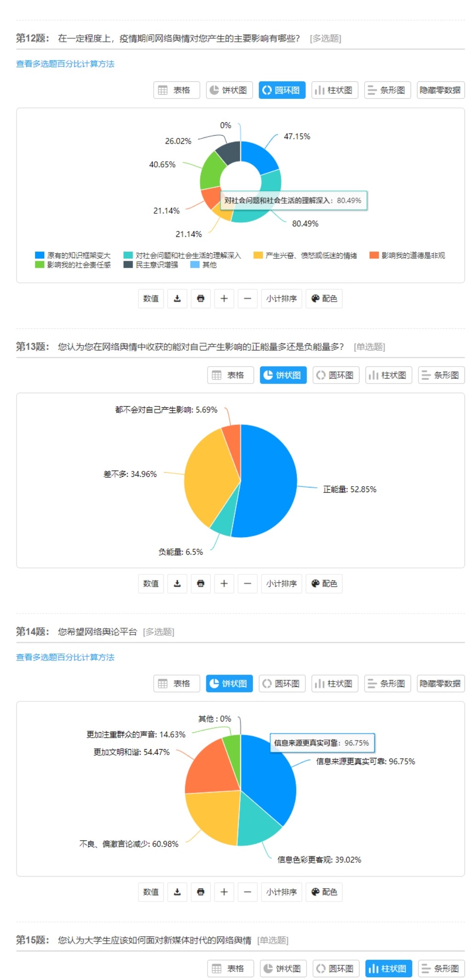Open 配色 color scheme for Question 13
Viewport: 476px width, 980px height.
[325, 584]
